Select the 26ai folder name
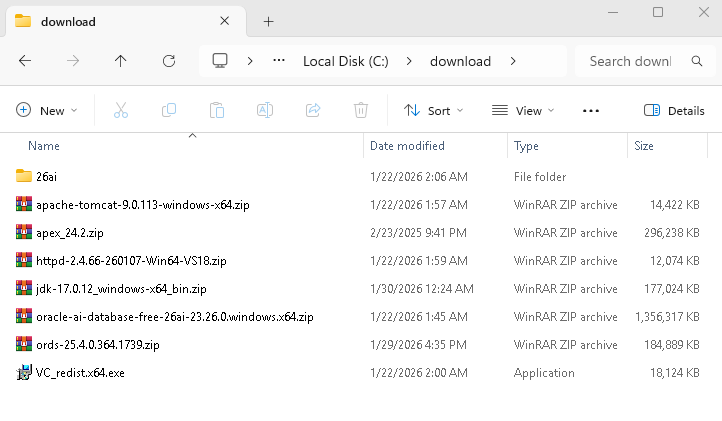722x421 pixels. coord(47,176)
